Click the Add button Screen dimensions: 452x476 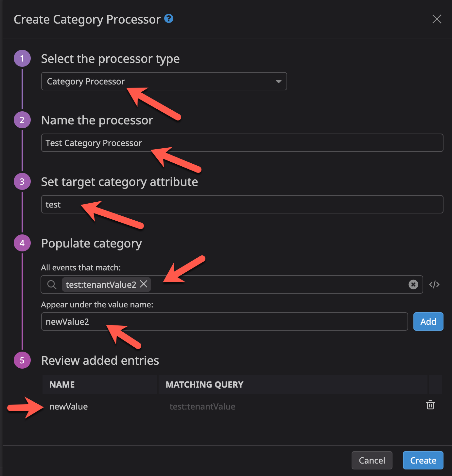pos(428,321)
